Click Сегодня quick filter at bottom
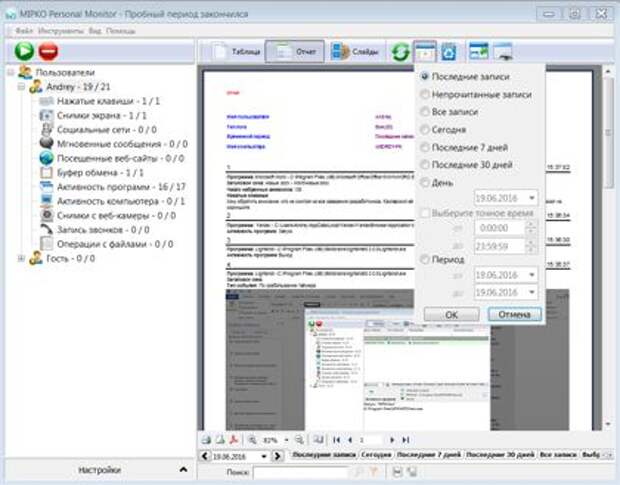 tap(376, 455)
